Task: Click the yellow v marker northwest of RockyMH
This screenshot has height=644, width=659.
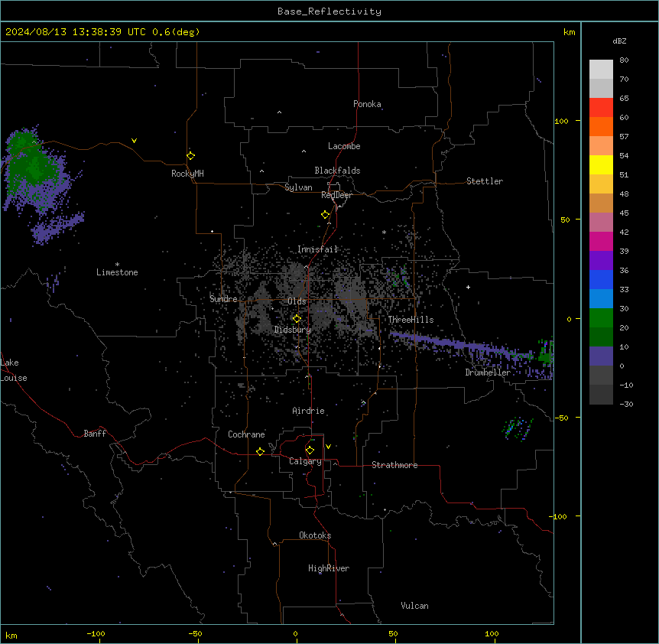Action: [x=134, y=141]
